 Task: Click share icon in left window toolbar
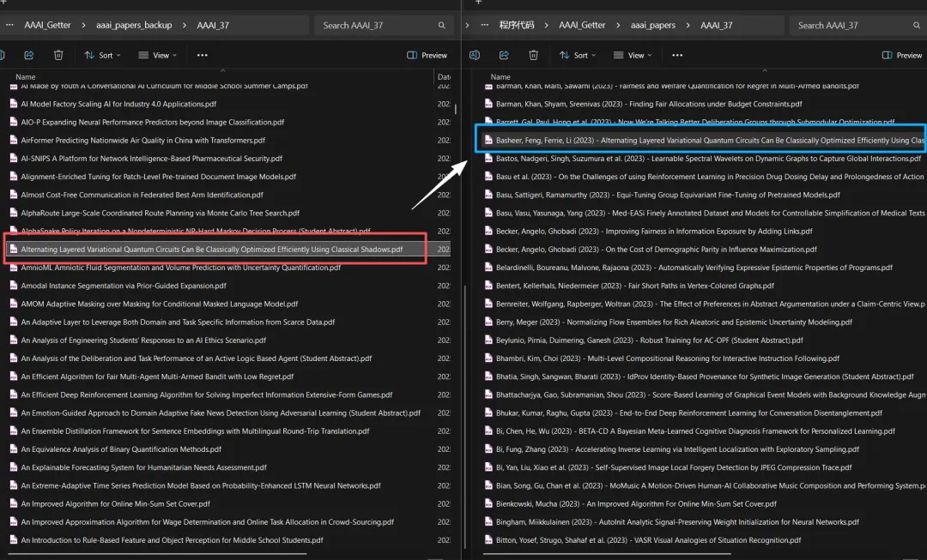[x=28, y=55]
